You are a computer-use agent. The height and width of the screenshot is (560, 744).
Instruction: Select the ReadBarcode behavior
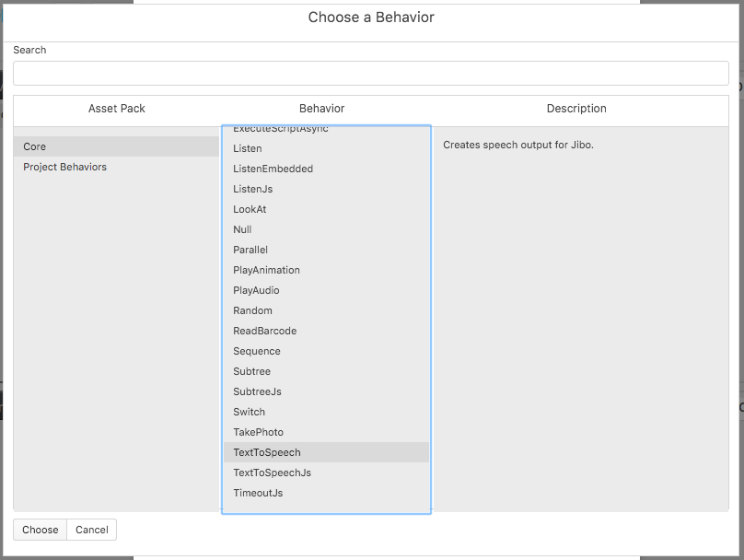(264, 331)
